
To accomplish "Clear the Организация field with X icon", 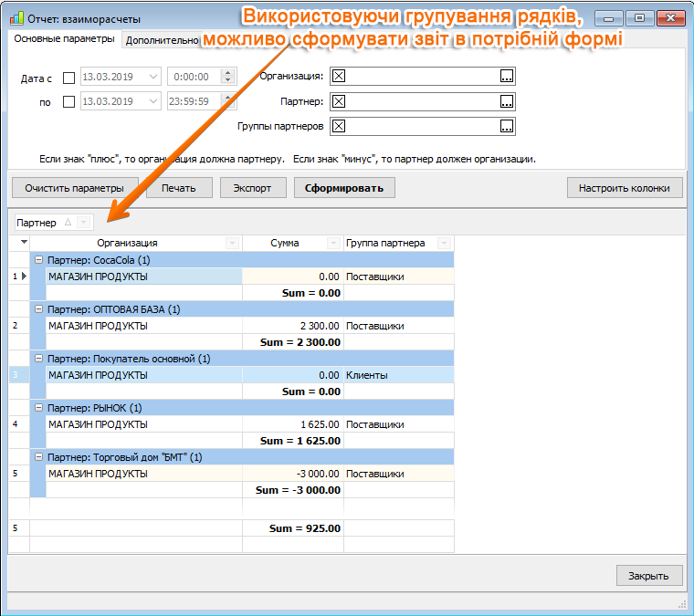I will click(339, 76).
